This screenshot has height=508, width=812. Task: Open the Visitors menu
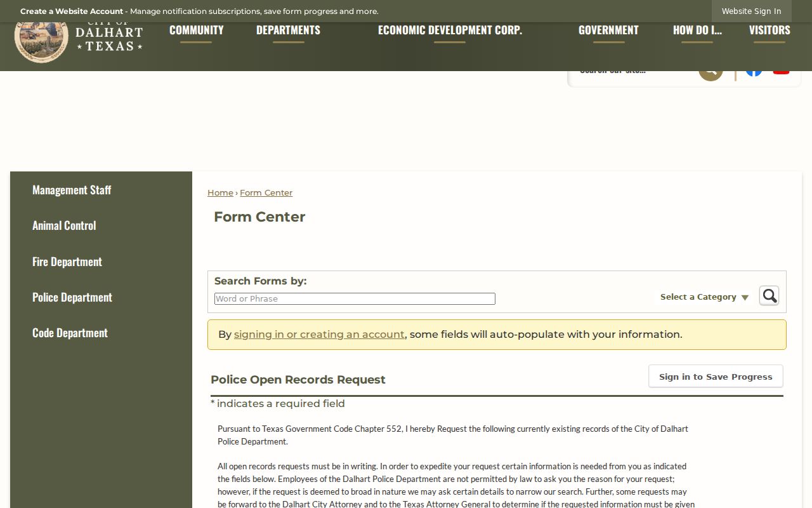click(x=769, y=30)
